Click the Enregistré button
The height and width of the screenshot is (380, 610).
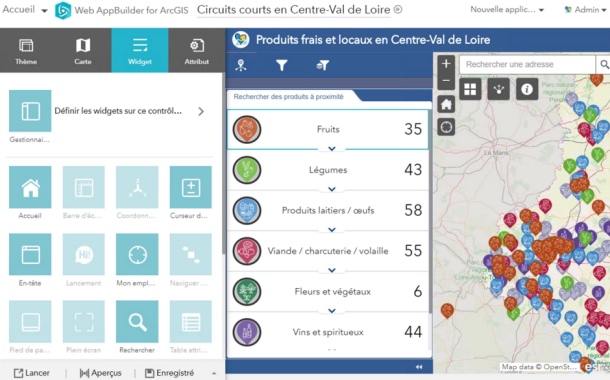point(170,373)
